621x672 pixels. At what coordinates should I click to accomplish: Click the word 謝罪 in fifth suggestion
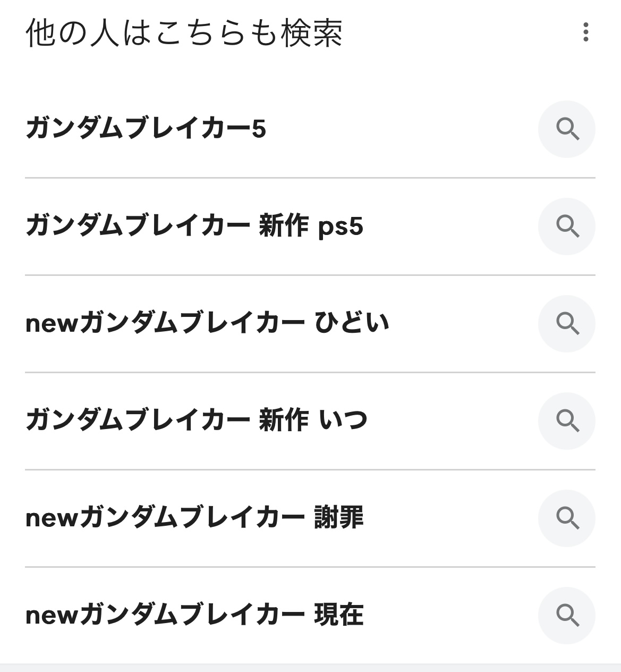click(339, 518)
